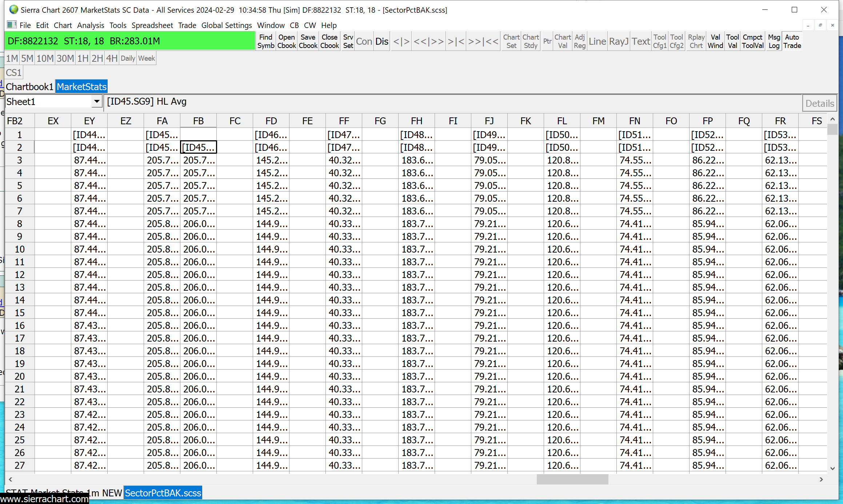Open the Chart Set settings tool
This screenshot has height=504, width=843.
click(x=511, y=41)
